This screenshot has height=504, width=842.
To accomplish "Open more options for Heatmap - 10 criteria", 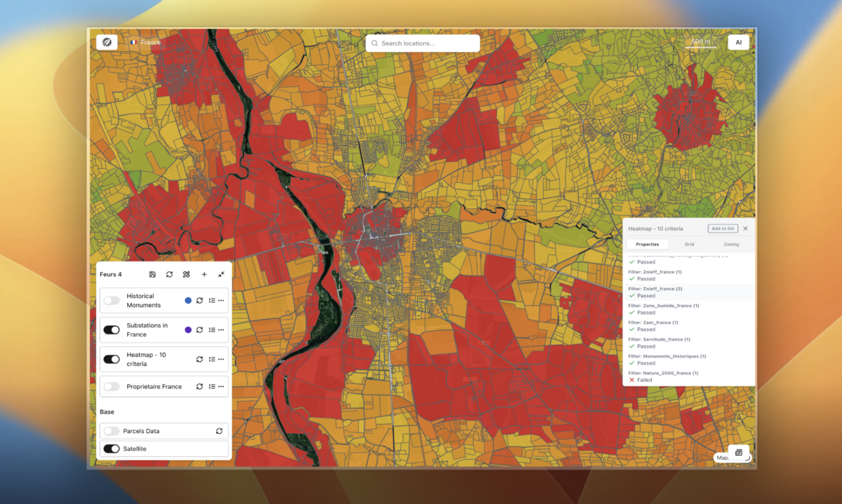I will tap(221, 359).
